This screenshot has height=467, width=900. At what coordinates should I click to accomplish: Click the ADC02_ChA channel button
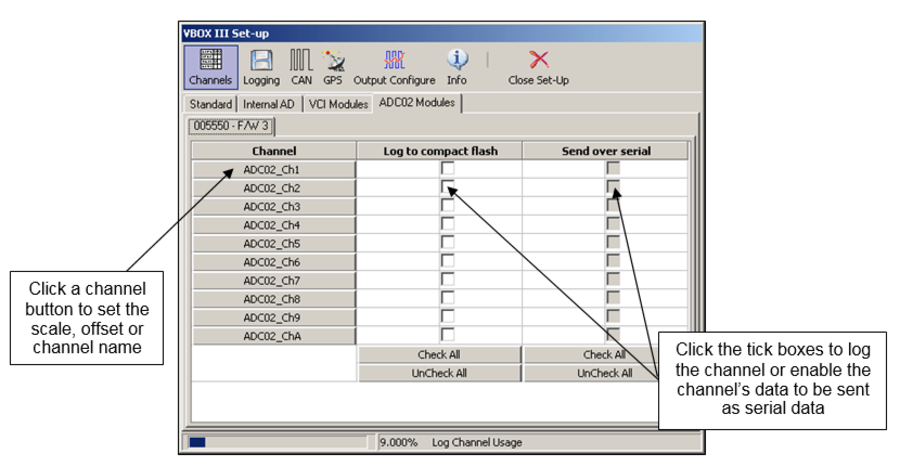click(x=274, y=336)
